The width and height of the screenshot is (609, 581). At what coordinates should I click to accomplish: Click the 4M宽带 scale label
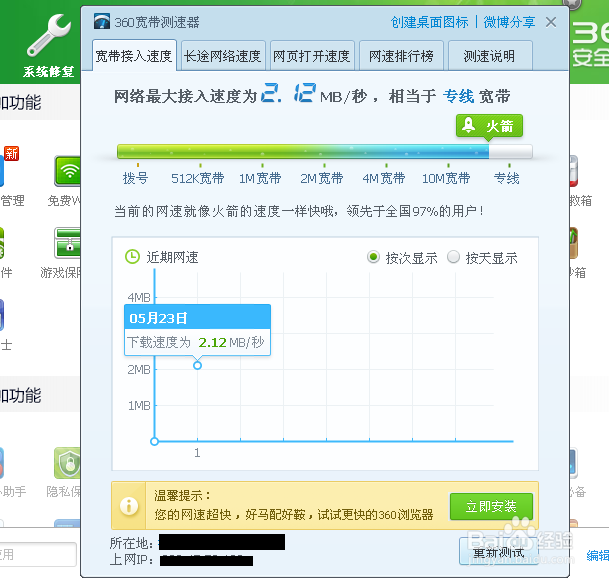coord(384,178)
